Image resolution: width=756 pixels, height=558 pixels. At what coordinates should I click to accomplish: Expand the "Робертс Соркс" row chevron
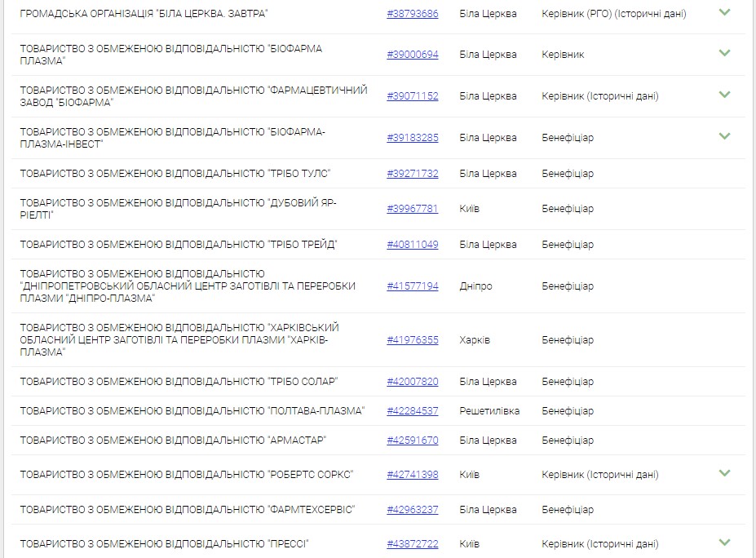[724, 473]
